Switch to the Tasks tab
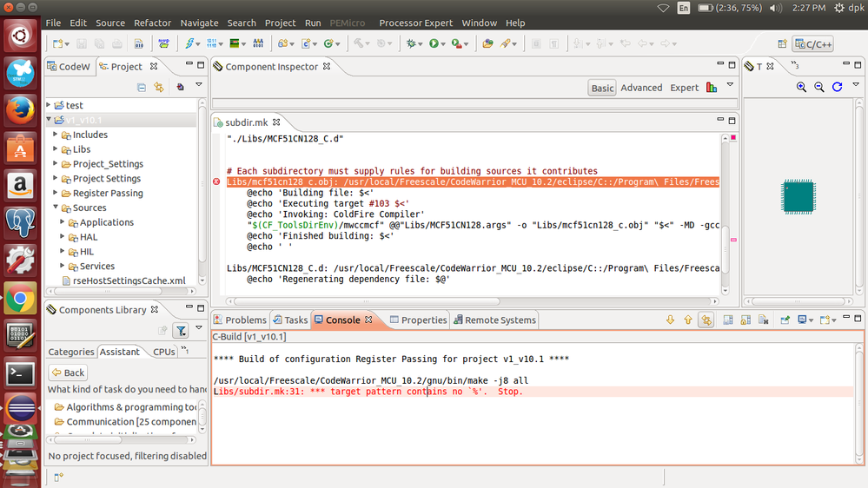 290,320
